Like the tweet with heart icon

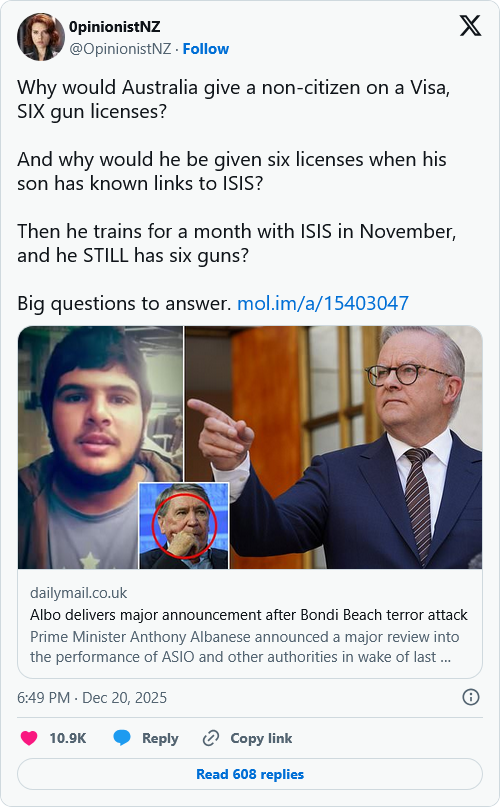coord(29,738)
